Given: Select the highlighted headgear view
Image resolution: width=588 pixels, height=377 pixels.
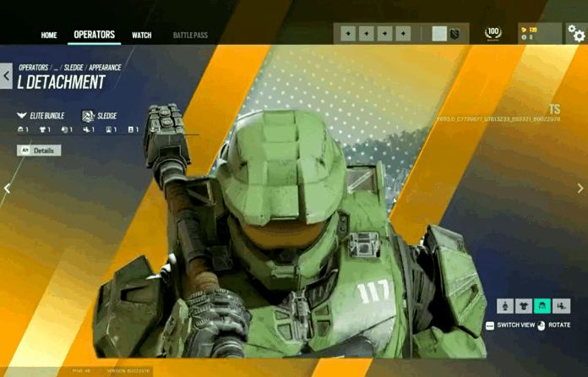Looking at the screenshot, I should coord(542,306).
